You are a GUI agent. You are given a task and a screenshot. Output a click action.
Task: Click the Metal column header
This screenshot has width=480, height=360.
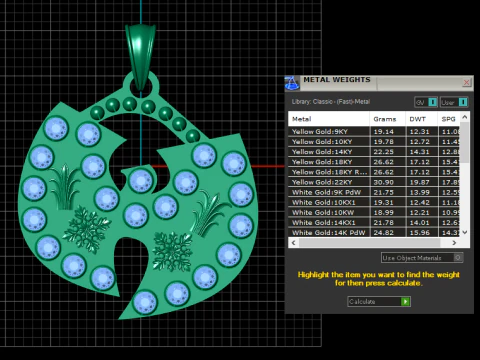point(329,119)
